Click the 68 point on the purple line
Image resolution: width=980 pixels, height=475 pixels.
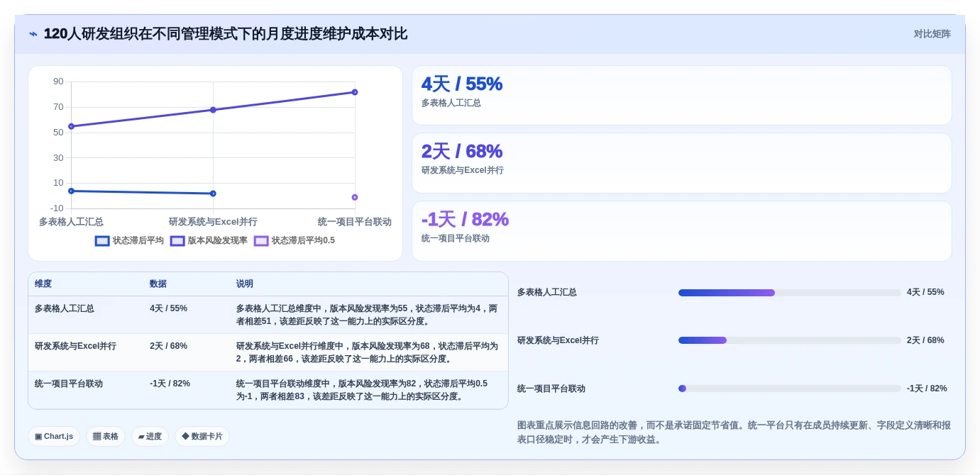(x=213, y=110)
